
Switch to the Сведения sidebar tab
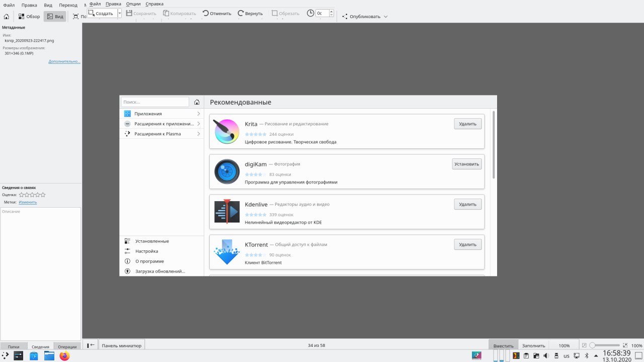[41, 346]
